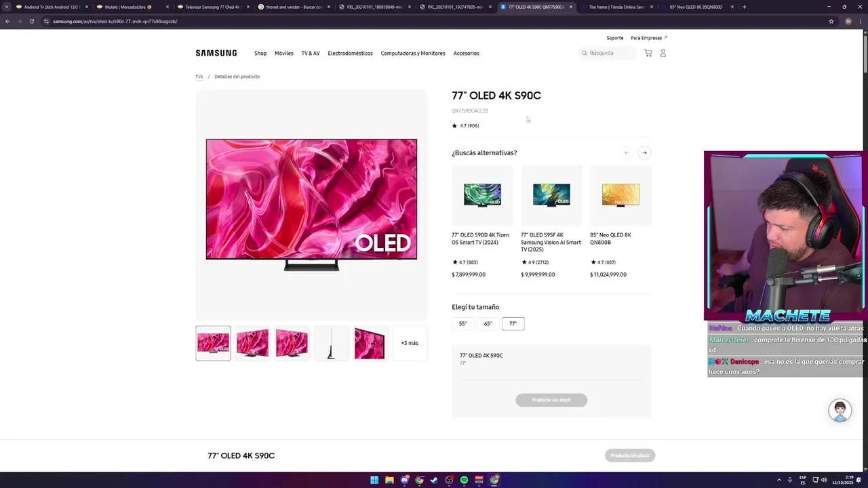868x488 pixels.
Task: Open the shopping cart icon
Action: pos(648,53)
